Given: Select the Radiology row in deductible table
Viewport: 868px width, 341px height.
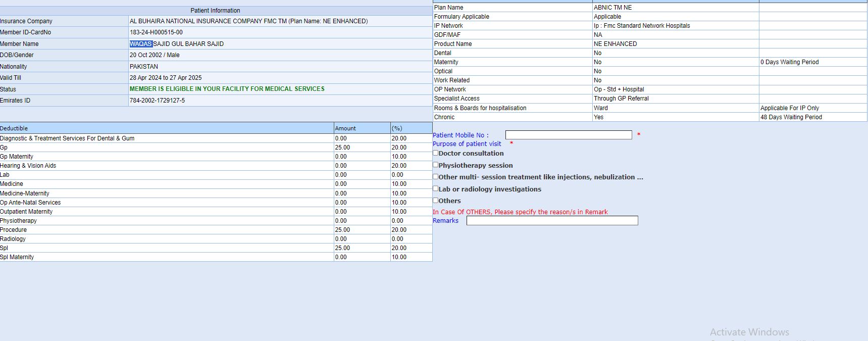Looking at the screenshot, I should coord(13,239).
